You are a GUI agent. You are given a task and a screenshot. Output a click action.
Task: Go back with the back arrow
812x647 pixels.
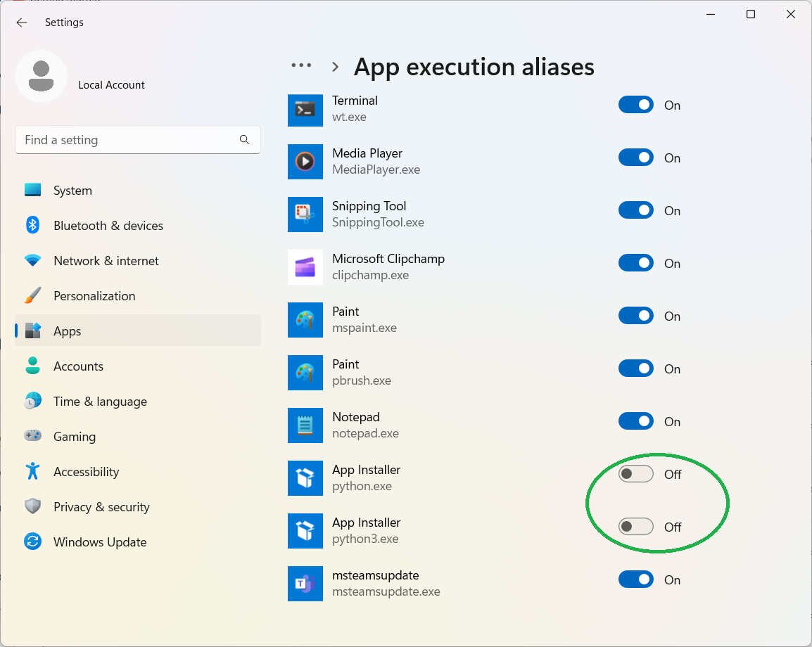(21, 23)
